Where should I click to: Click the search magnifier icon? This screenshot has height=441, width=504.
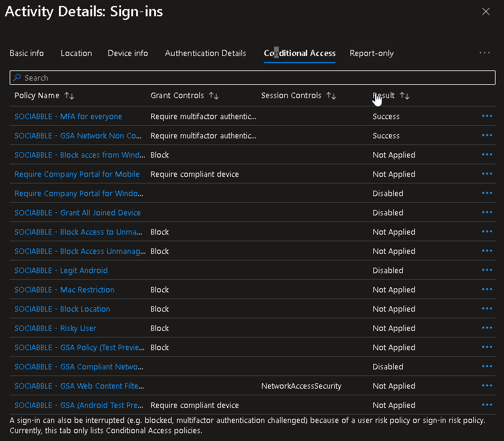coord(17,78)
